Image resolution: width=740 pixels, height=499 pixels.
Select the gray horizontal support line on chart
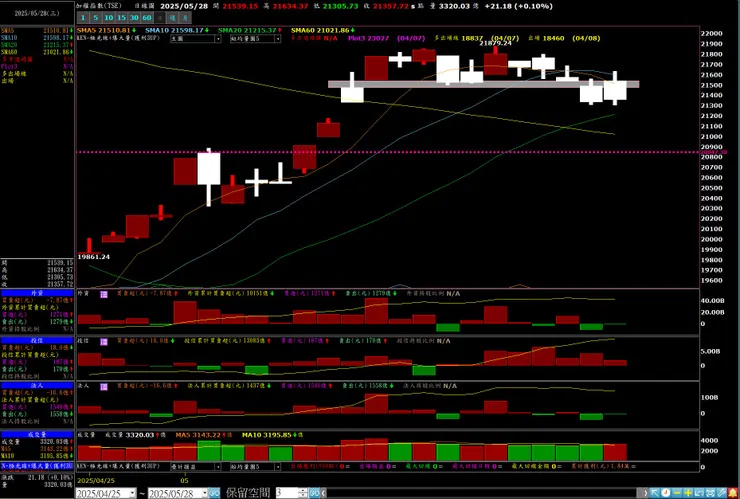(x=484, y=84)
